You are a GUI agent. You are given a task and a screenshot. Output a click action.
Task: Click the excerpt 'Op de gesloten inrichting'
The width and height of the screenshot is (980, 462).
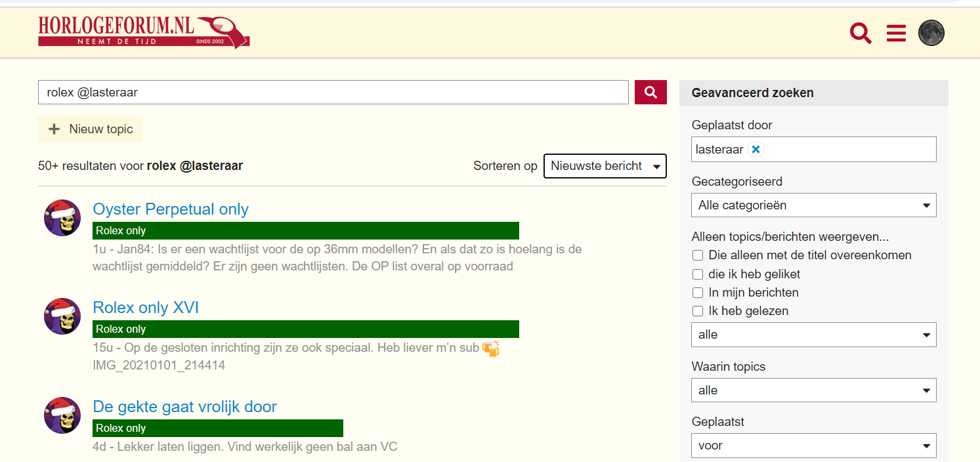[x=297, y=356]
